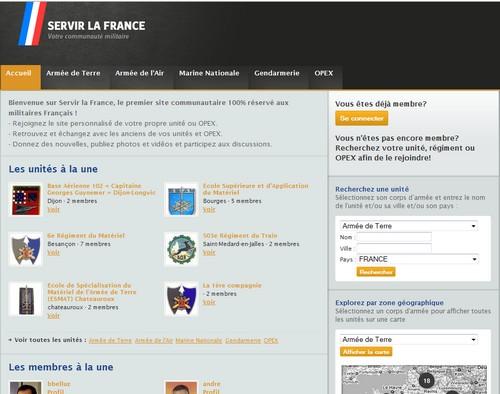Click Voir under the Besançon unit
The width and height of the screenshot is (500, 394).
click(x=53, y=253)
